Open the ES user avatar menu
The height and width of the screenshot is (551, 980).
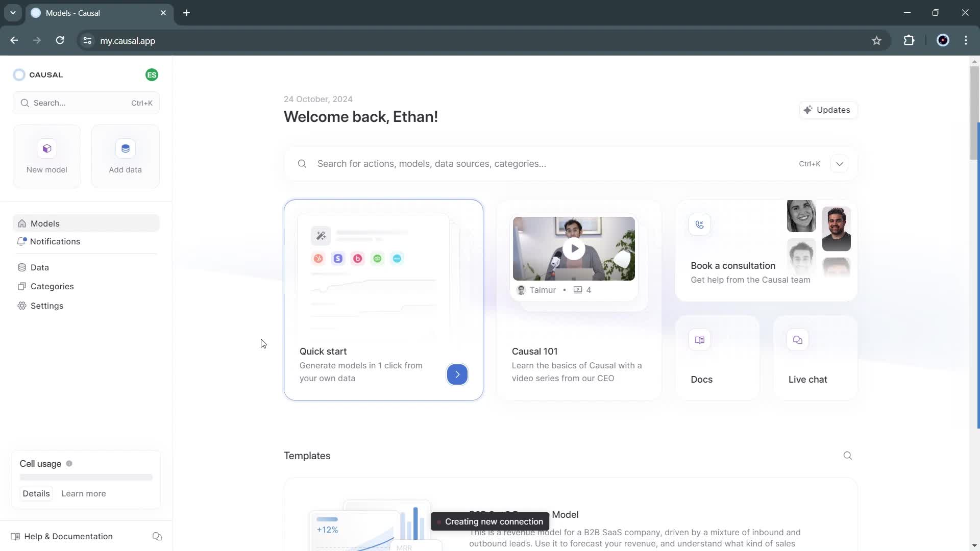(152, 74)
